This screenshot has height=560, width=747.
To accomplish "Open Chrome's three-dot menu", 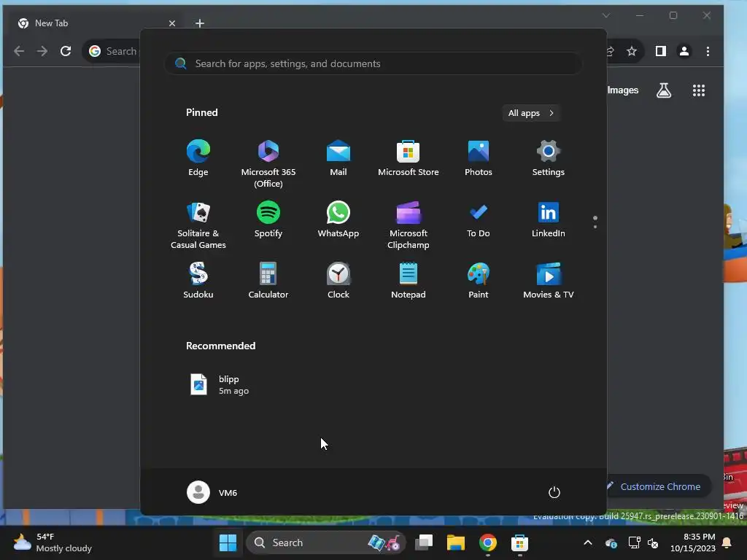I will pyautogui.click(x=708, y=51).
